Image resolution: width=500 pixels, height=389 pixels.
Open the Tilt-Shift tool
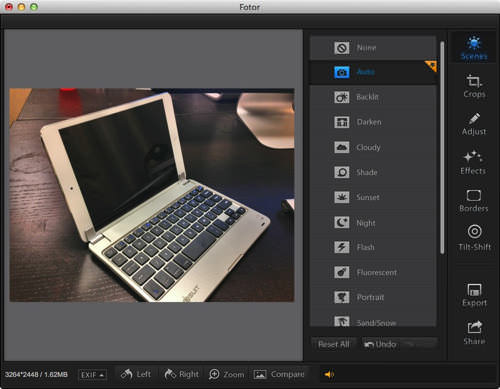(x=475, y=231)
